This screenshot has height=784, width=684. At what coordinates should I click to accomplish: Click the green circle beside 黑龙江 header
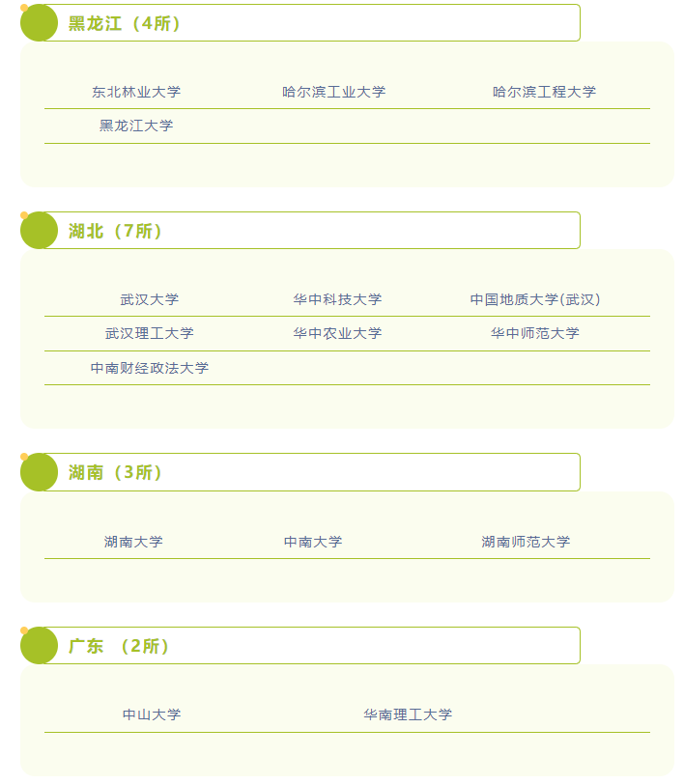coord(39,23)
